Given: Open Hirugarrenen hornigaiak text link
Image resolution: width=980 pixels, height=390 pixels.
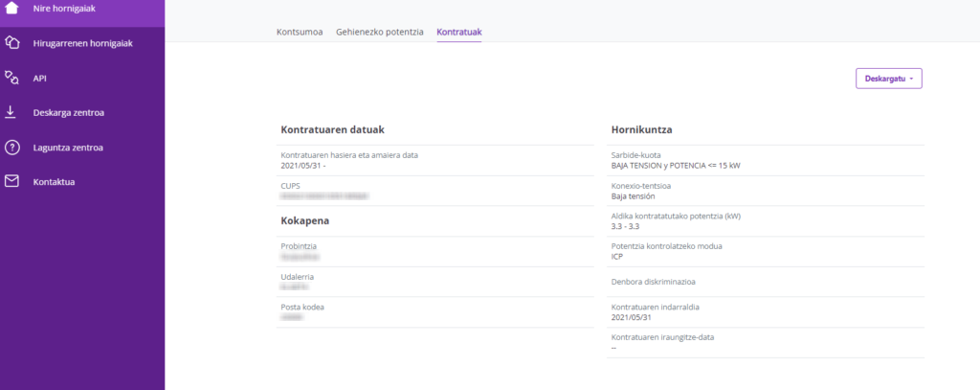Looking at the screenshot, I should click(82, 43).
